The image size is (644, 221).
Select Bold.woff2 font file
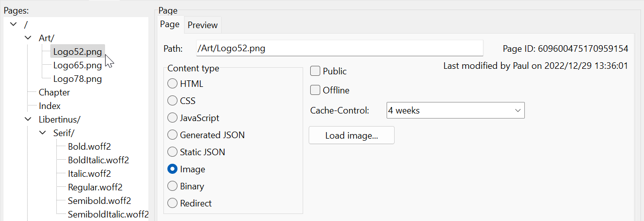(89, 147)
